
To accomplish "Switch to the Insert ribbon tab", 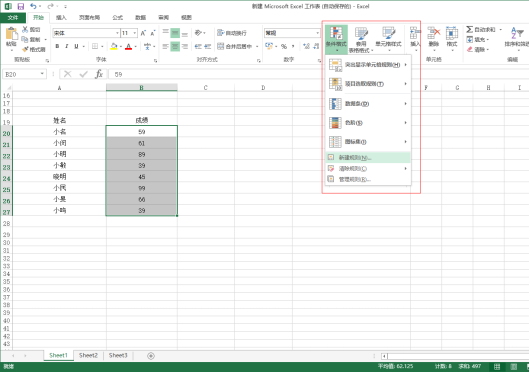I will click(x=61, y=18).
